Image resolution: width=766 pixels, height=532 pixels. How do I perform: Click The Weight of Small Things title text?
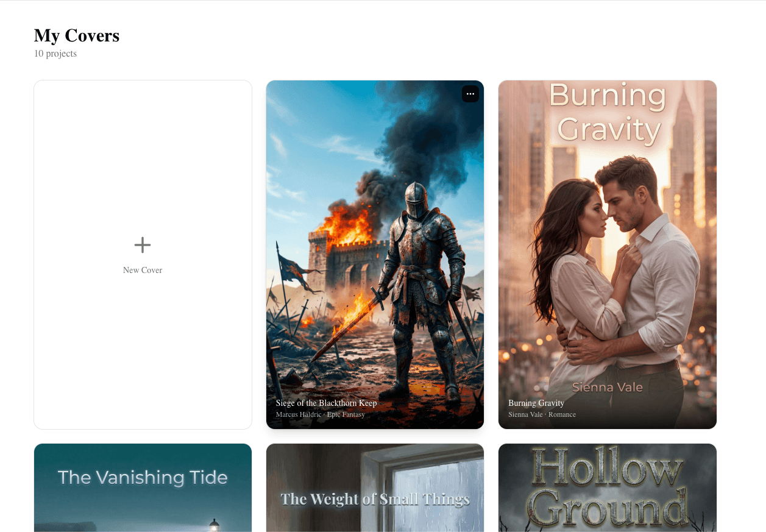[x=375, y=498]
